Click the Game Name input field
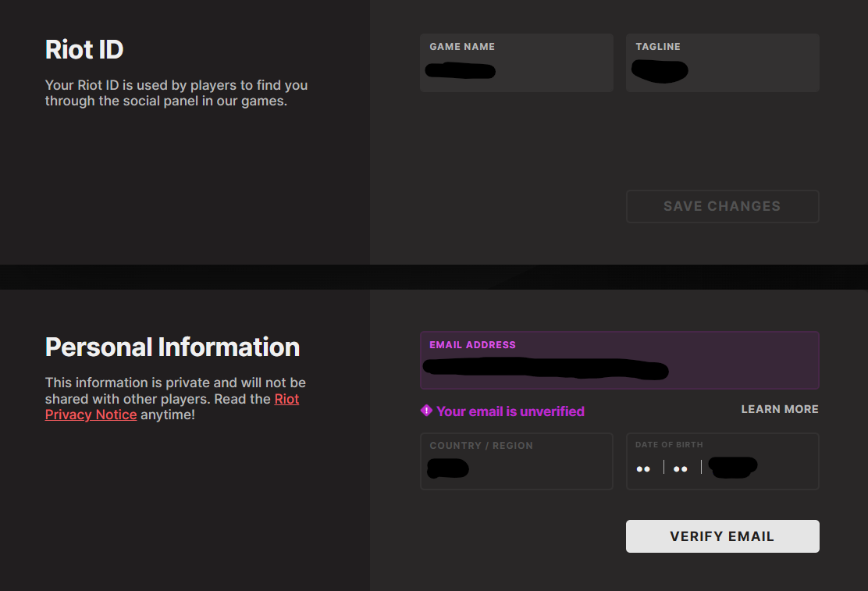The image size is (868, 591). tap(517, 62)
